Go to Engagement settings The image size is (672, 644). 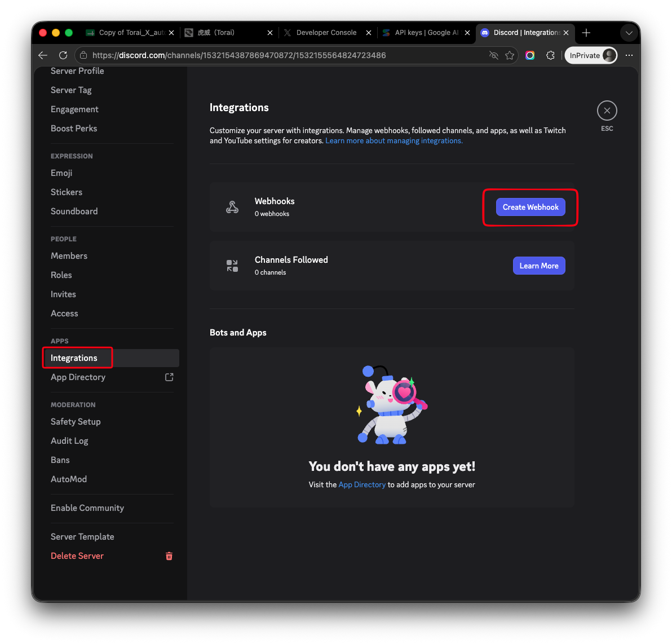74,109
